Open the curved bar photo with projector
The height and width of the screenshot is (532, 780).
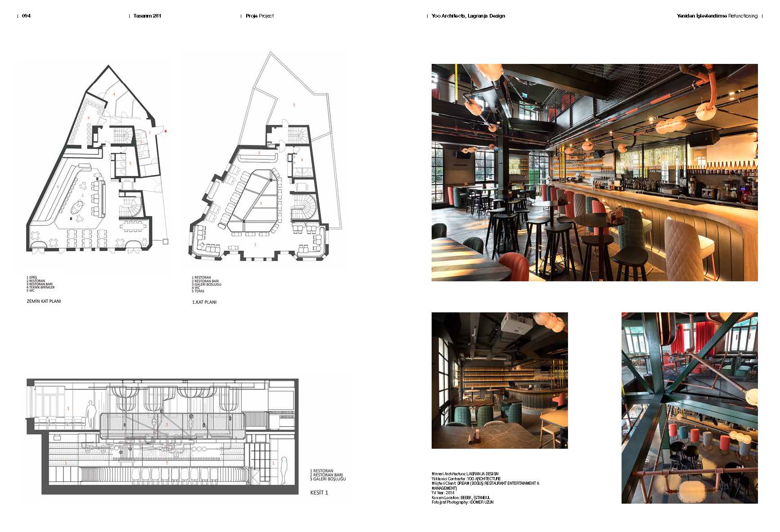(499, 380)
